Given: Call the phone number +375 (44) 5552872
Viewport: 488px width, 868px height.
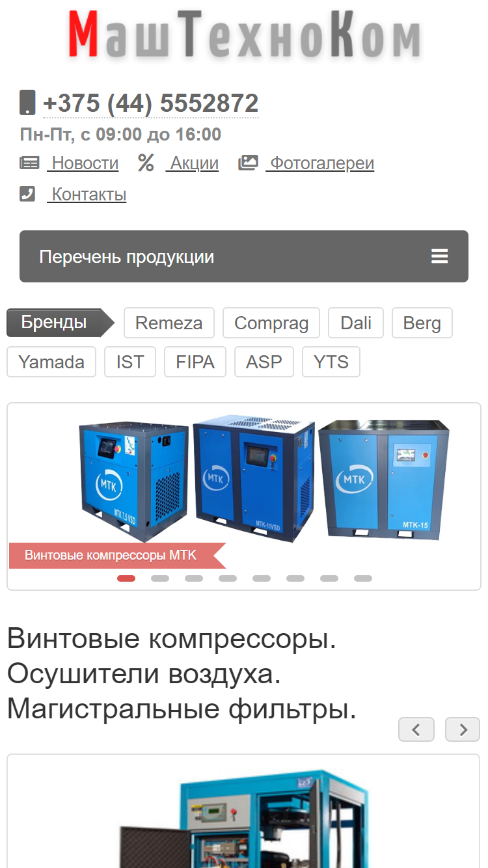Looking at the screenshot, I should click(x=151, y=103).
